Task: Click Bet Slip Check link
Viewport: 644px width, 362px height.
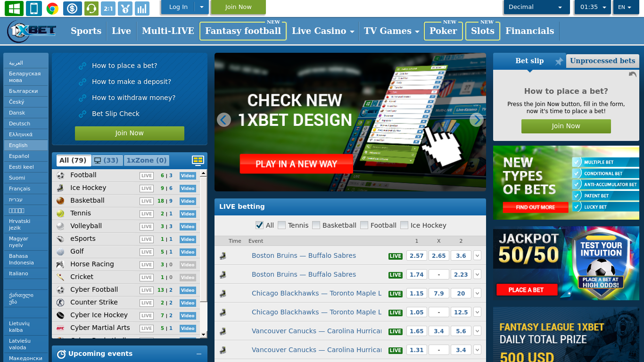Action: coord(116,114)
